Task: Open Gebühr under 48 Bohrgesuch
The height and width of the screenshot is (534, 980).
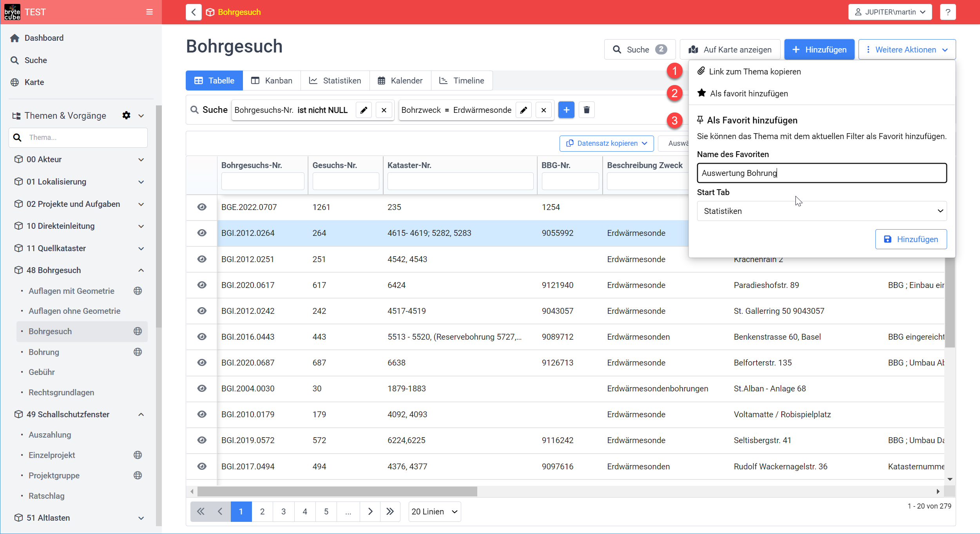Action: [42, 372]
